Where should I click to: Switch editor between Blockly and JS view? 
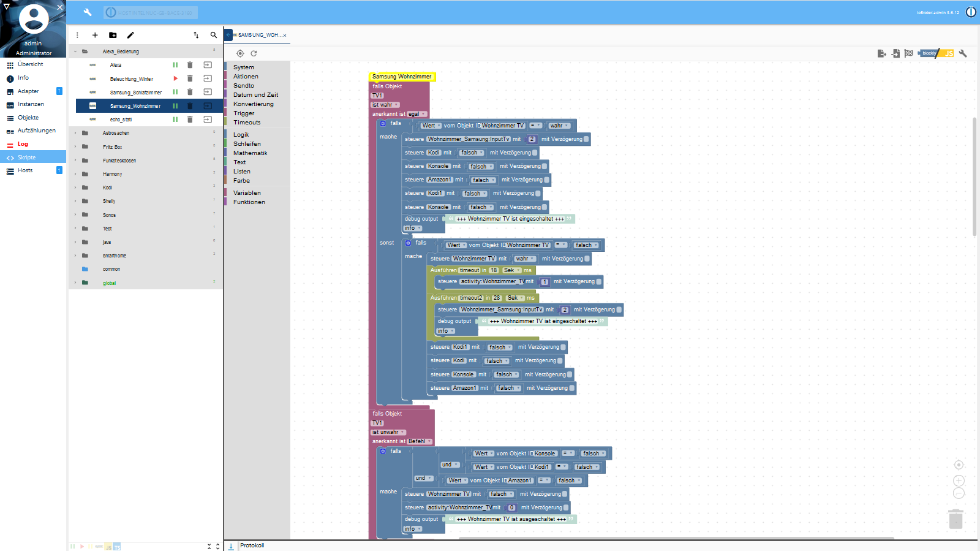[937, 53]
